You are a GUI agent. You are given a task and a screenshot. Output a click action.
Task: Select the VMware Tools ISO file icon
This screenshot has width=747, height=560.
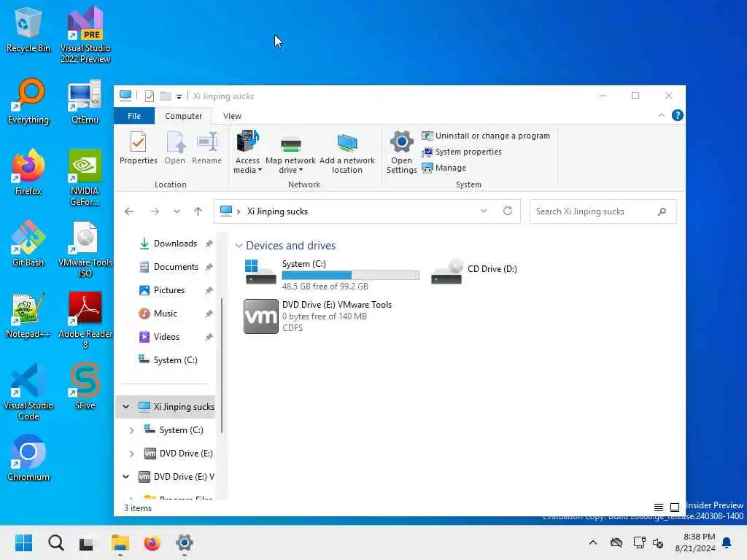click(85, 249)
